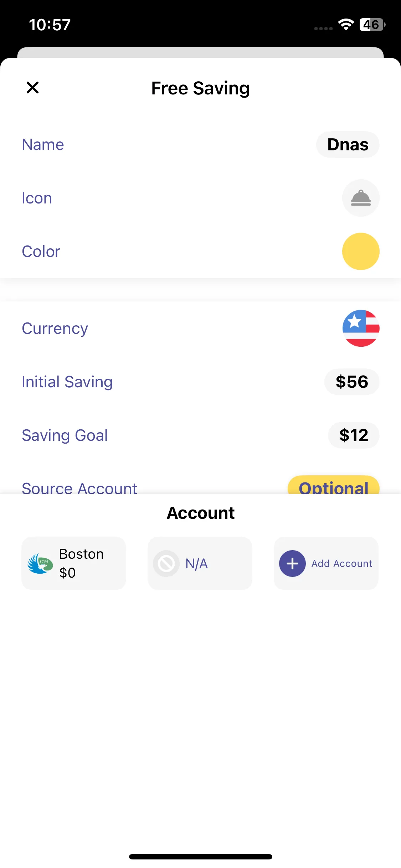Select the Boston account card
The height and width of the screenshot is (868, 401).
(74, 563)
